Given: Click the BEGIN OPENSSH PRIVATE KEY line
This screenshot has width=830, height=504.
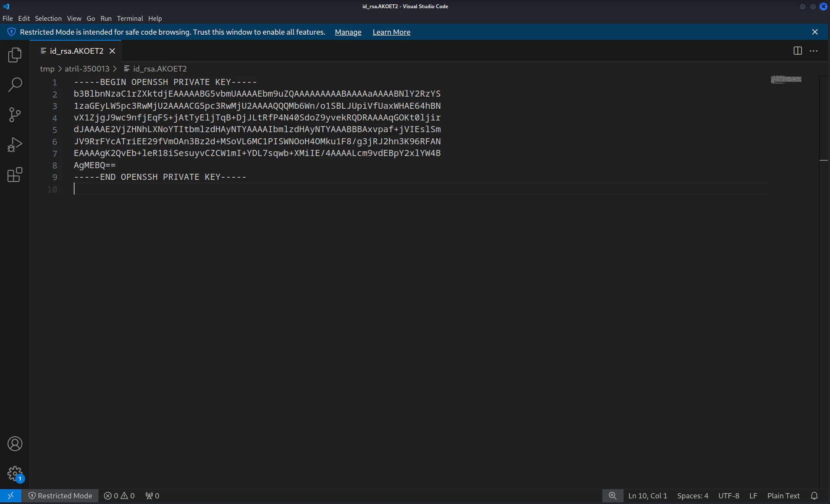Looking at the screenshot, I should pos(165,82).
